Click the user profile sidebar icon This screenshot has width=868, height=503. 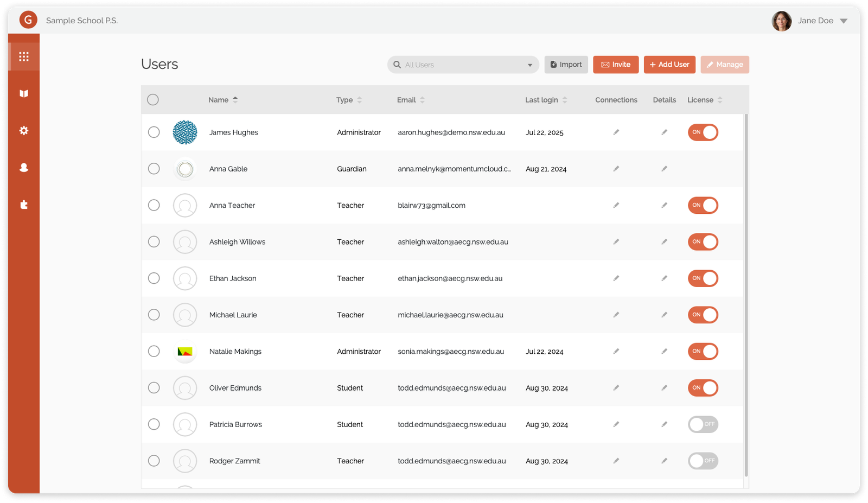(x=23, y=168)
